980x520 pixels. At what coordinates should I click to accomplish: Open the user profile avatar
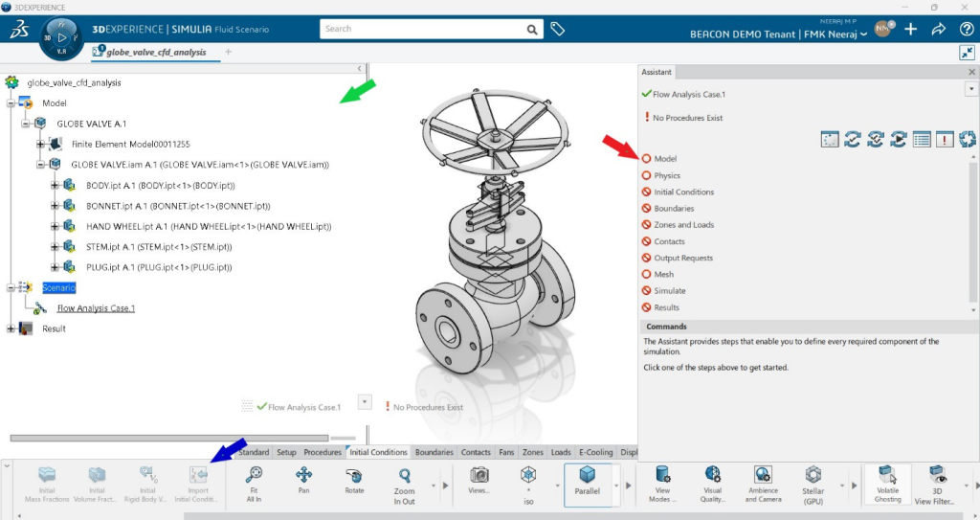tap(883, 28)
